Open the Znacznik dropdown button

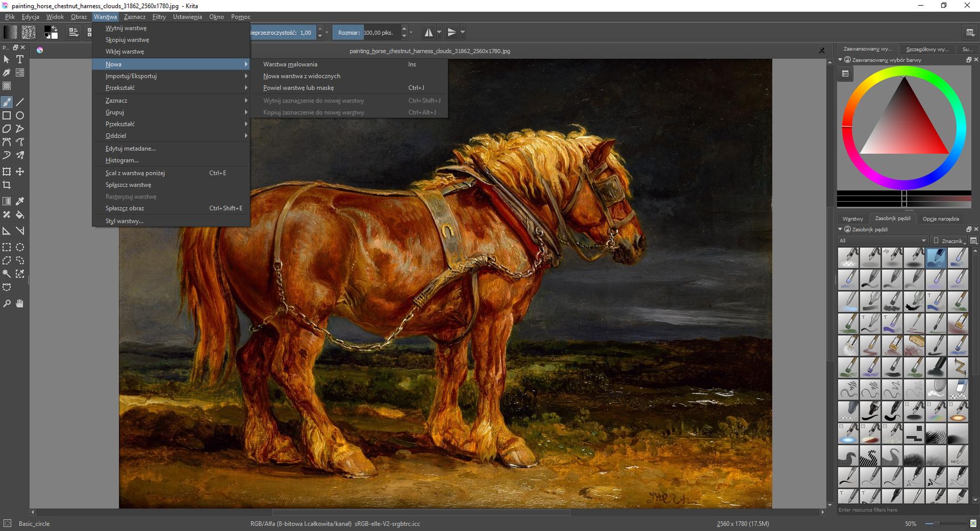click(x=949, y=240)
